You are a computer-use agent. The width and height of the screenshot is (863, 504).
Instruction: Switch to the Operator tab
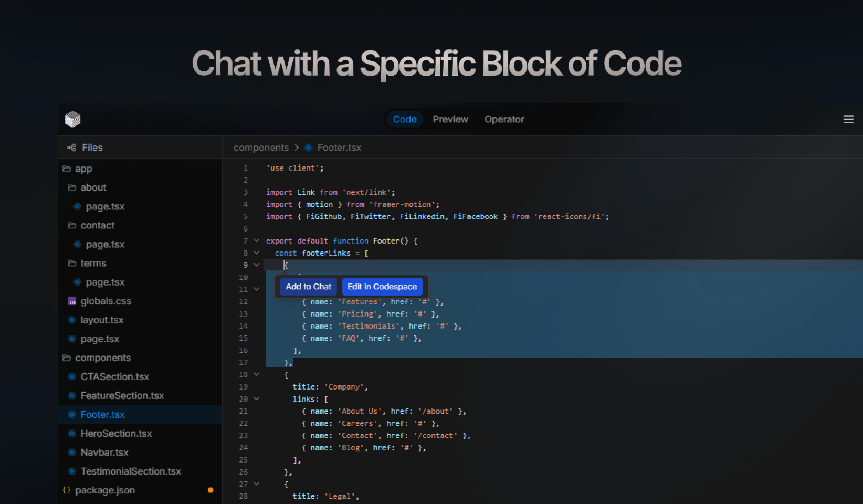(504, 119)
